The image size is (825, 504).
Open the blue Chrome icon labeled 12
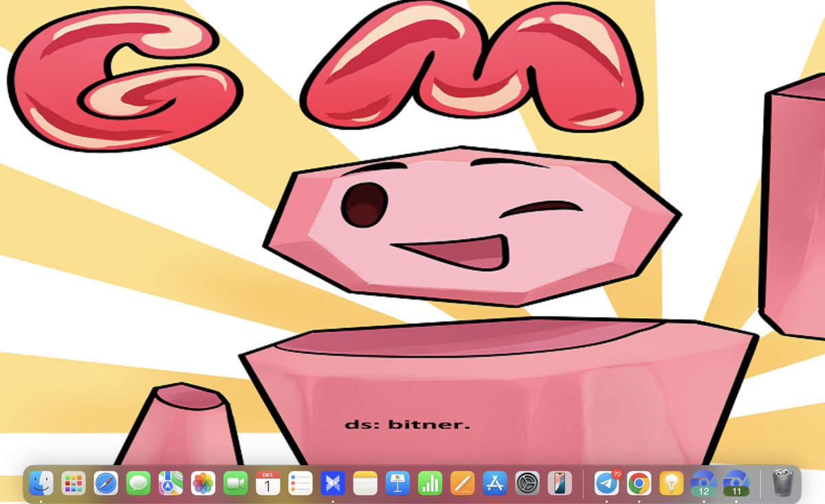[x=704, y=483]
